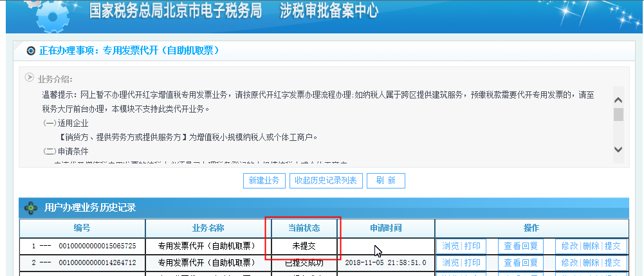
Task: Submit the first record using 提交
Action: click(612, 246)
